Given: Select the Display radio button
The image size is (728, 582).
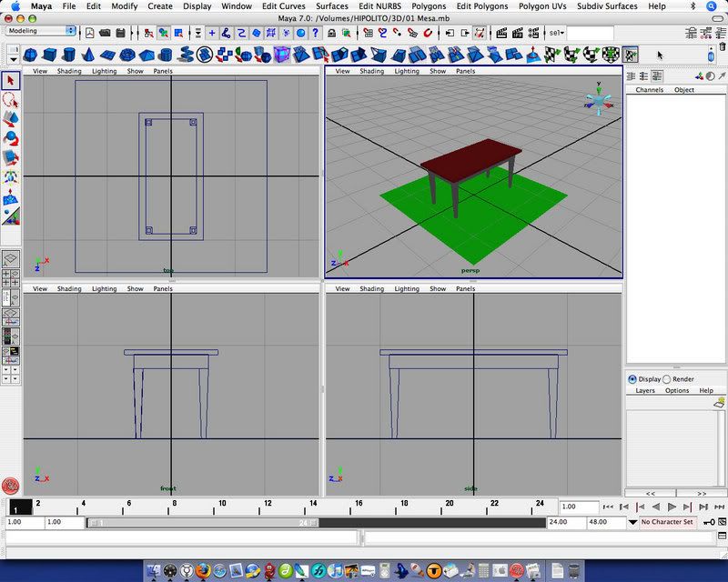Looking at the screenshot, I should click(x=632, y=379).
